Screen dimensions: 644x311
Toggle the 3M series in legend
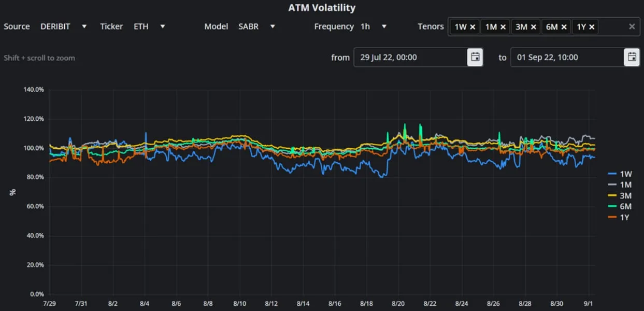pyautogui.click(x=619, y=195)
